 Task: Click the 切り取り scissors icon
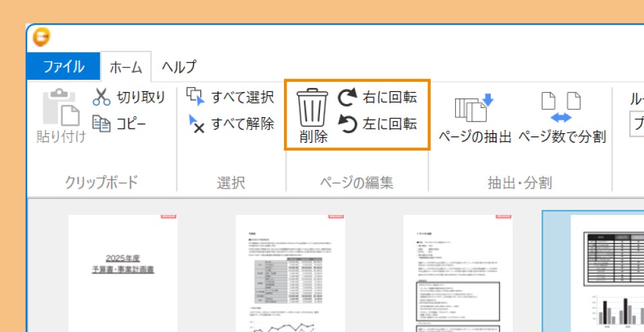pyautogui.click(x=102, y=97)
